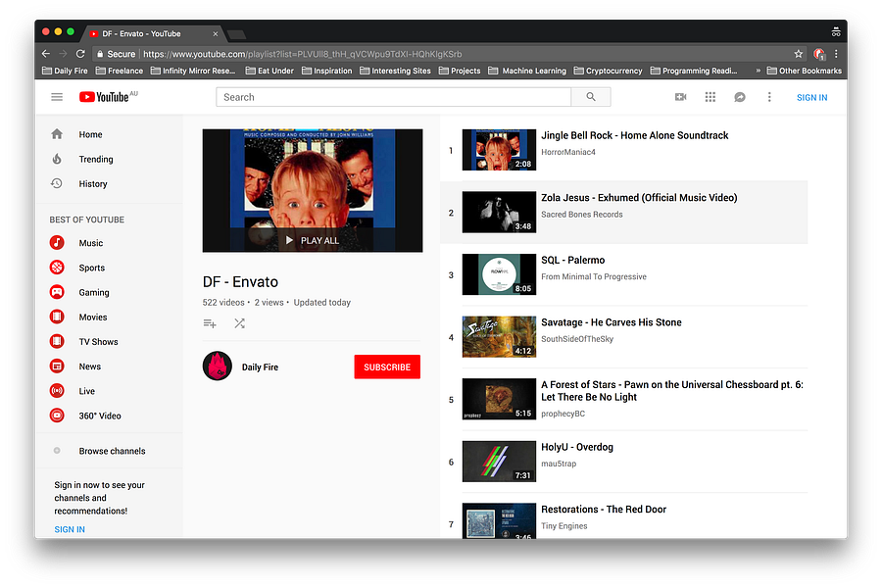Visit the HorrorManiac4 channel
Image resolution: width=882 pixels, height=588 pixels.
point(568,152)
